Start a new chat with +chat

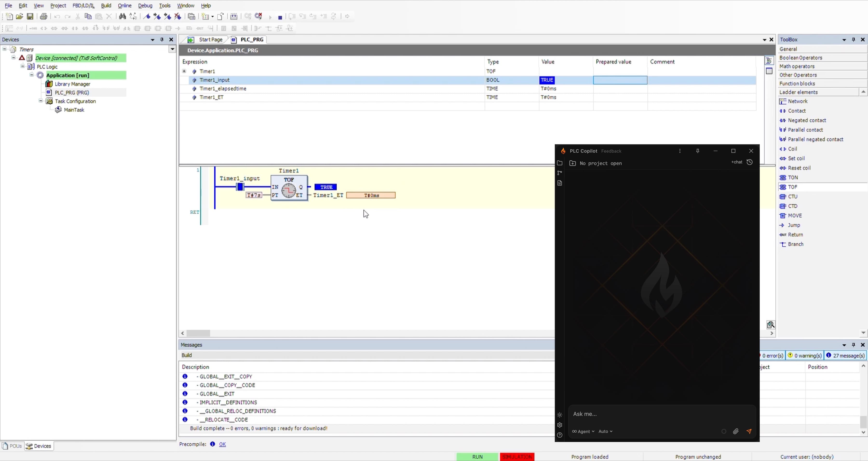[737, 162]
